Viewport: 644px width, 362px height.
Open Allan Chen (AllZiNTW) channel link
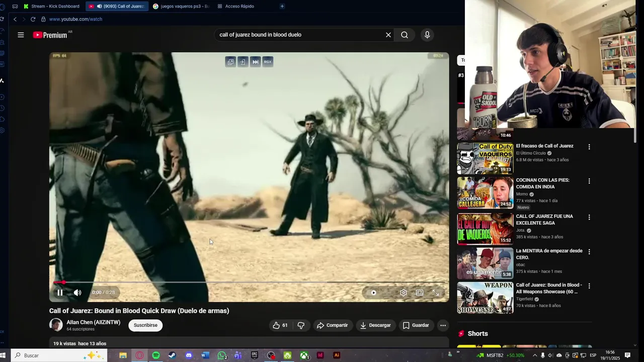tap(94, 322)
